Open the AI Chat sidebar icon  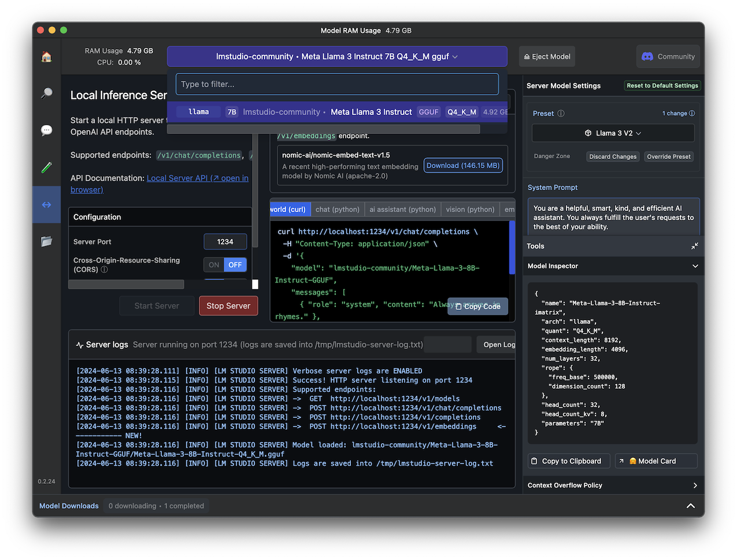point(47,130)
